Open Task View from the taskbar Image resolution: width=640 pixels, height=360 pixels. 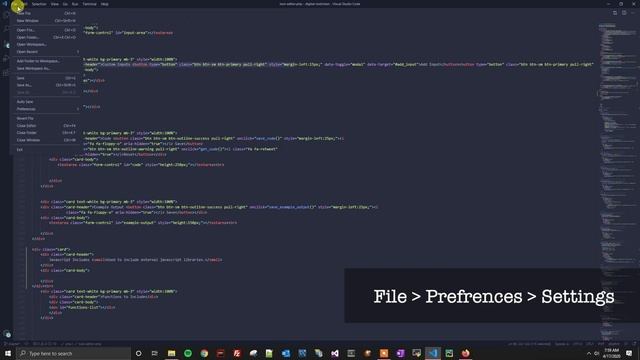[155, 353]
